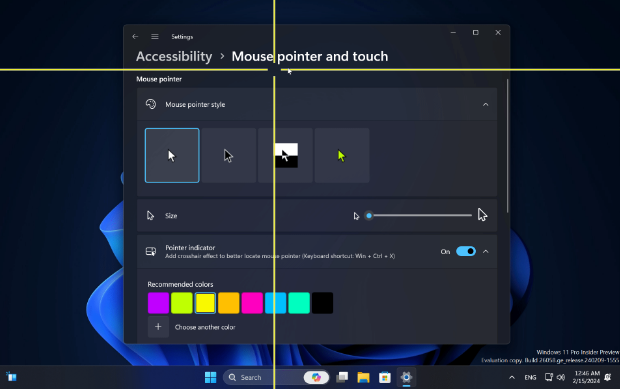Image resolution: width=620 pixels, height=389 pixels.
Task: Open the widgets icon at taskbar left
Action: (x=11, y=377)
